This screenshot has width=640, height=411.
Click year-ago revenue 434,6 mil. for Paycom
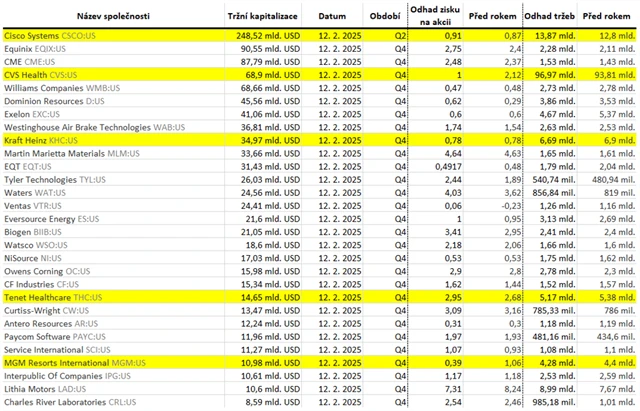[616, 337]
